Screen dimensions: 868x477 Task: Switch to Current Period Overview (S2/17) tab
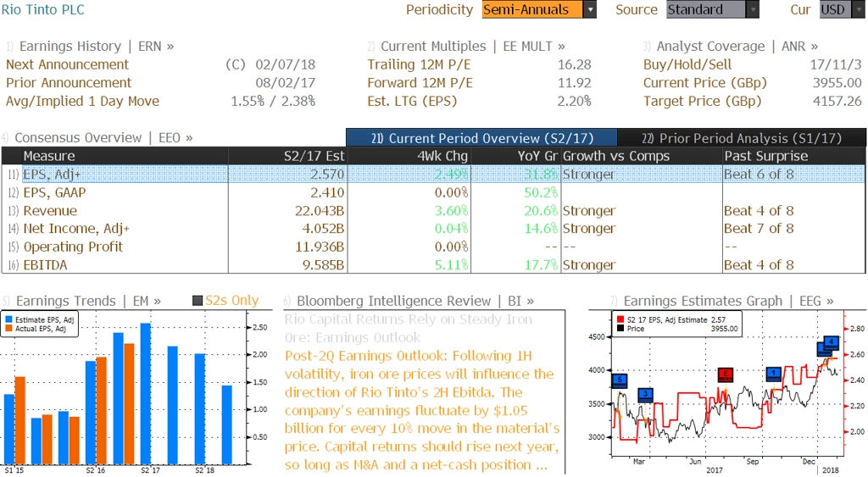[481, 138]
